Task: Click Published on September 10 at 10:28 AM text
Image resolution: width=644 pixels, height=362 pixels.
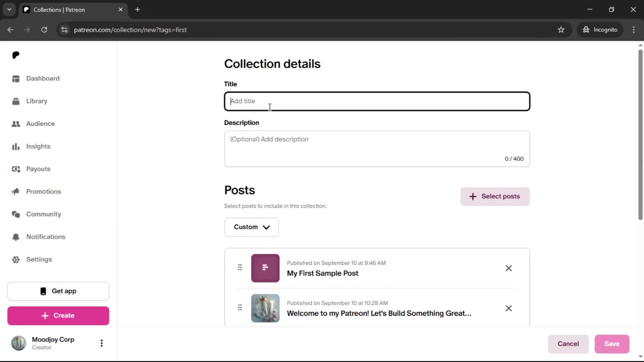Action: (x=337, y=303)
